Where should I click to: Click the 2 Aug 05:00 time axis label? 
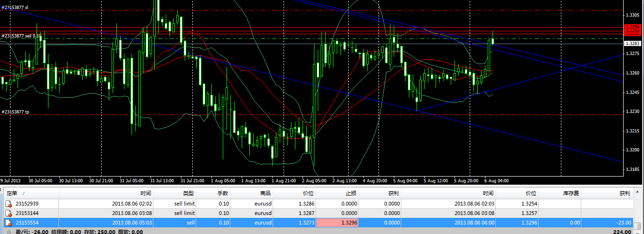point(314,181)
